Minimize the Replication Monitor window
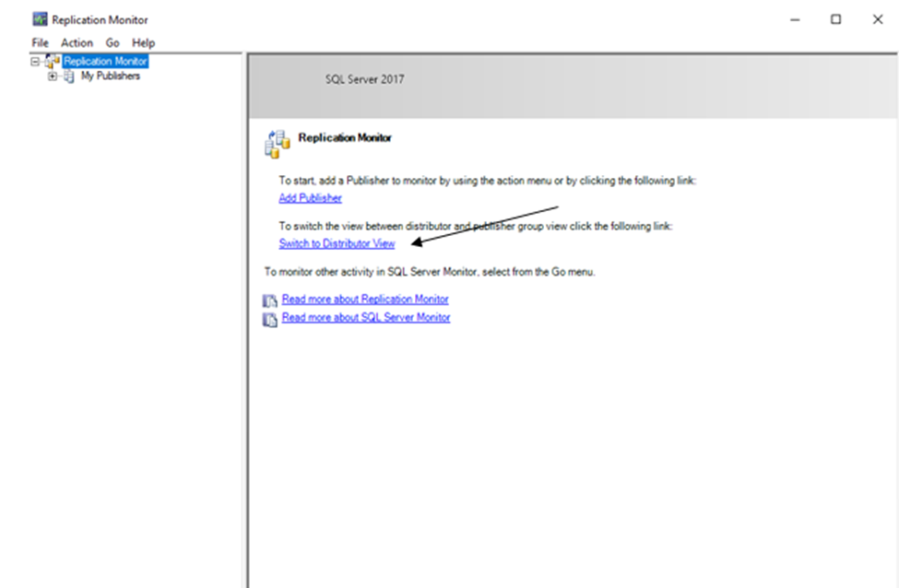 [795, 19]
